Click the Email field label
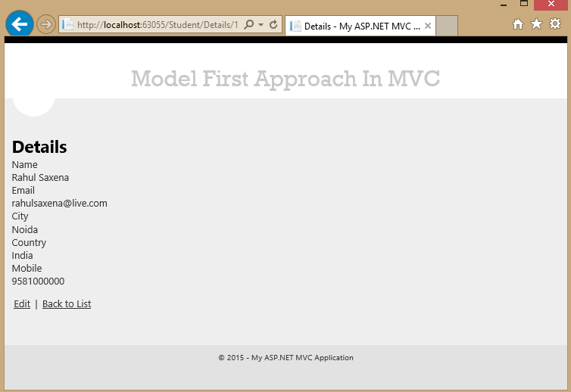Image resolution: width=571 pixels, height=392 pixels. click(23, 191)
